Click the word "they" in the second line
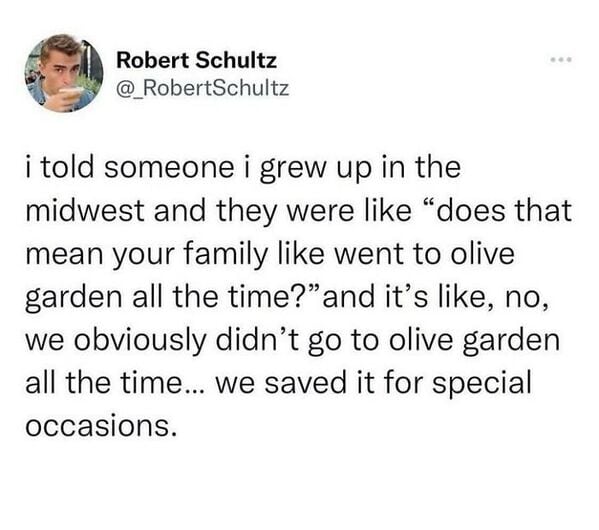The width and height of the screenshot is (599, 530). [x=246, y=211]
